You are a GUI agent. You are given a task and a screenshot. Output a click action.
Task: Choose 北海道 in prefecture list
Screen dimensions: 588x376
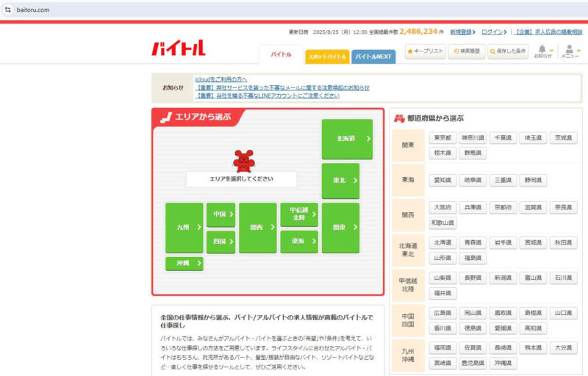click(x=443, y=242)
